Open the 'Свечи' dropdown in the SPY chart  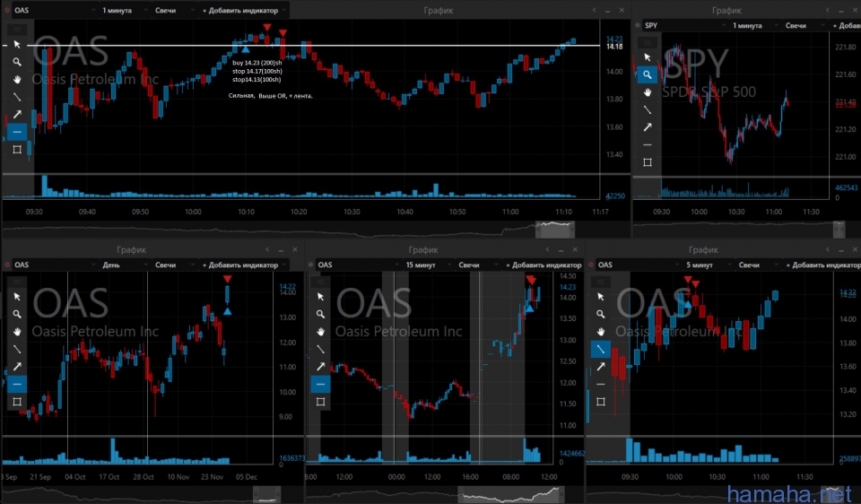[804, 25]
